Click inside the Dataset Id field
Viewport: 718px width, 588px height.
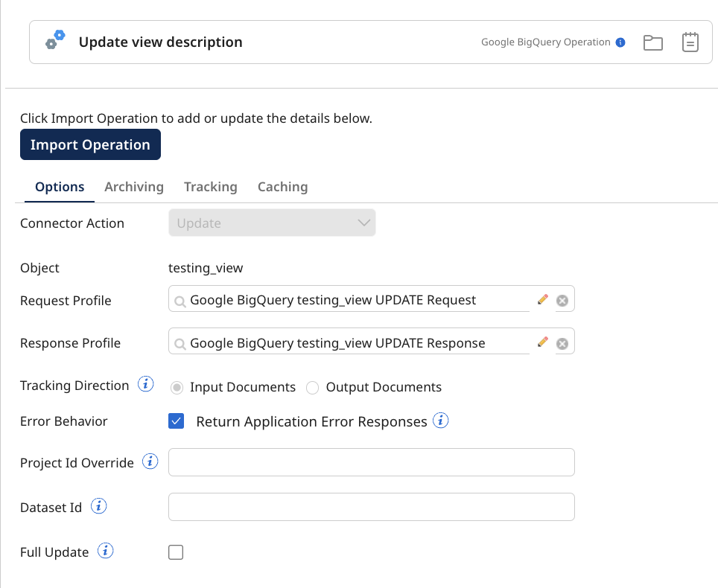[371, 507]
